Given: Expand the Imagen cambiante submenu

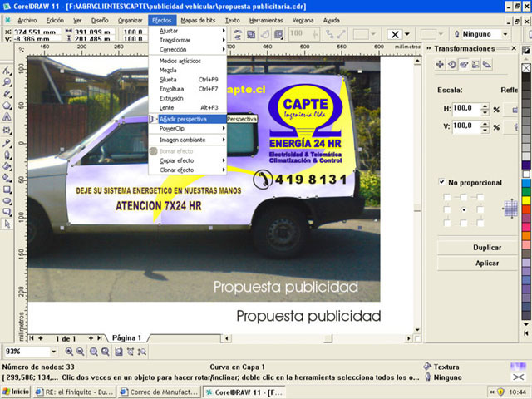Looking at the screenshot, I should pyautogui.click(x=188, y=140).
